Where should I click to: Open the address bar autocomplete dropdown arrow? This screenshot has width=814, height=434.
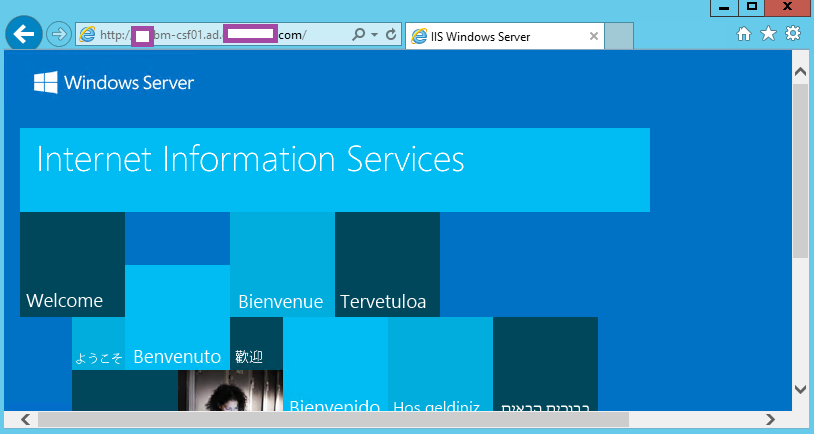tap(374, 35)
